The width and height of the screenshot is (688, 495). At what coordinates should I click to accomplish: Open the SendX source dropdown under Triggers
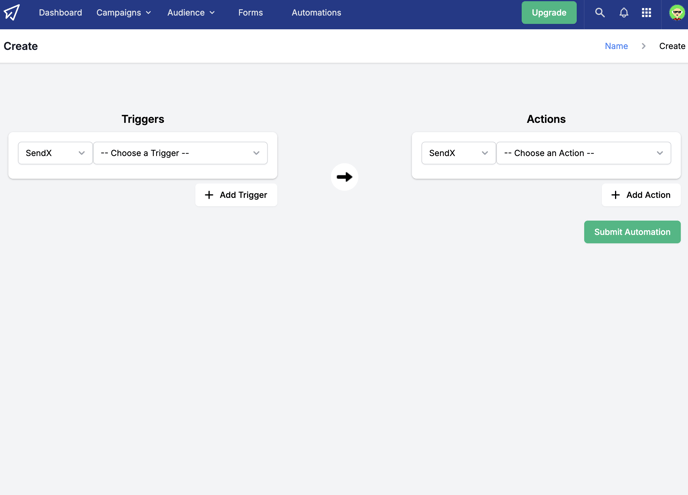[x=55, y=153]
